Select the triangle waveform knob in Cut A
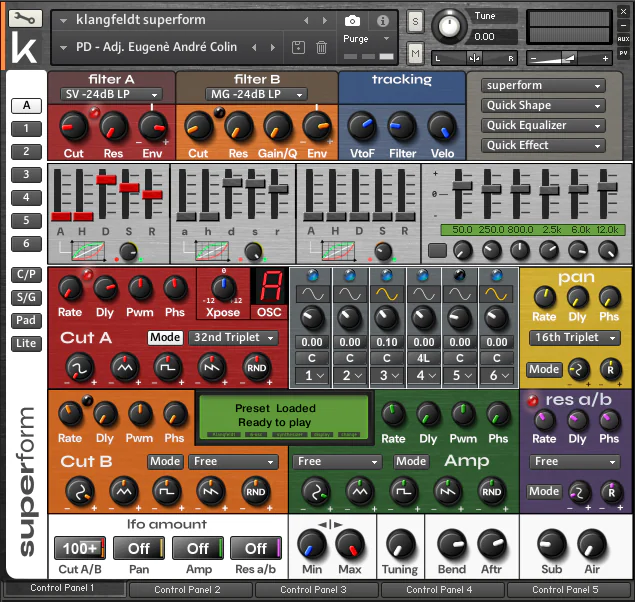635x602 pixels. [125, 368]
